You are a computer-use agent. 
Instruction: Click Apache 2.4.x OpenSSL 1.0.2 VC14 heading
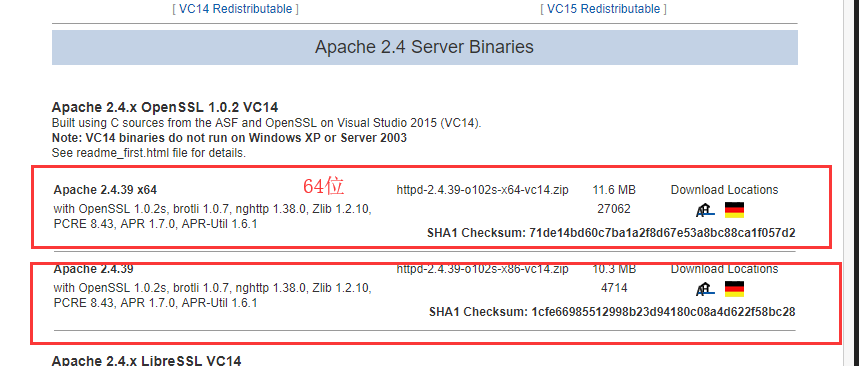pyautogui.click(x=165, y=107)
